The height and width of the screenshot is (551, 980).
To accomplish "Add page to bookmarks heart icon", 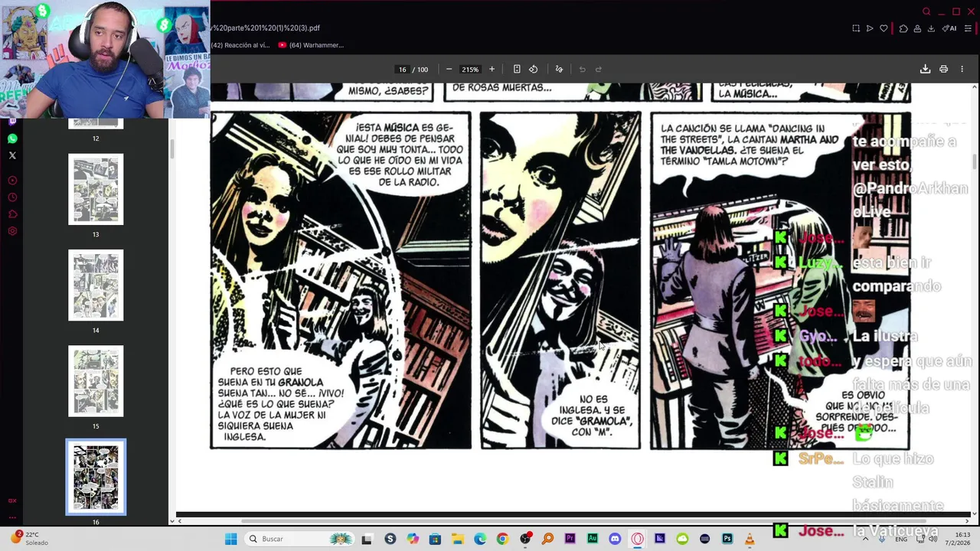I will 884,28.
